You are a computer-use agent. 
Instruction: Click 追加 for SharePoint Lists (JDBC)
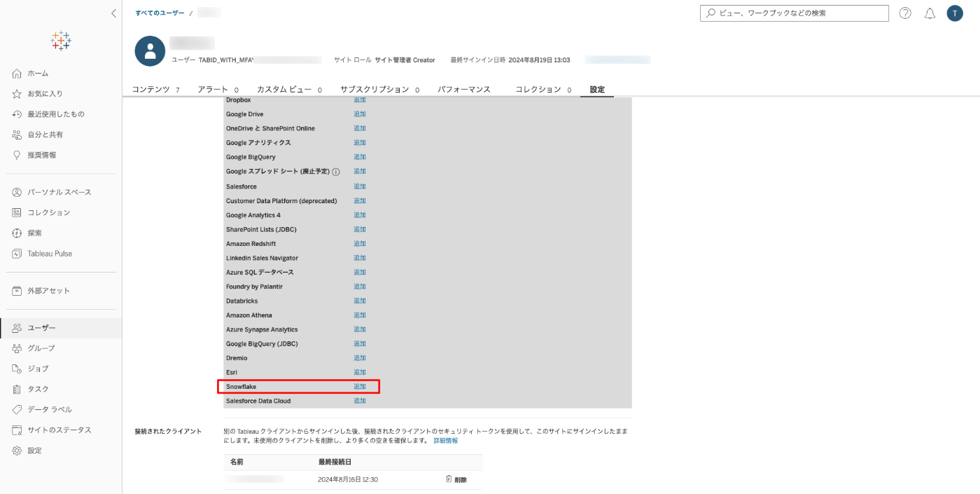360,229
